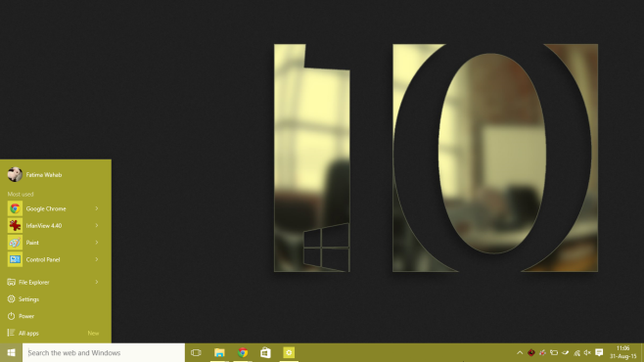Click the tray icon left of Wi-Fi
Viewport: 644px width, 362px height.
click(565, 352)
